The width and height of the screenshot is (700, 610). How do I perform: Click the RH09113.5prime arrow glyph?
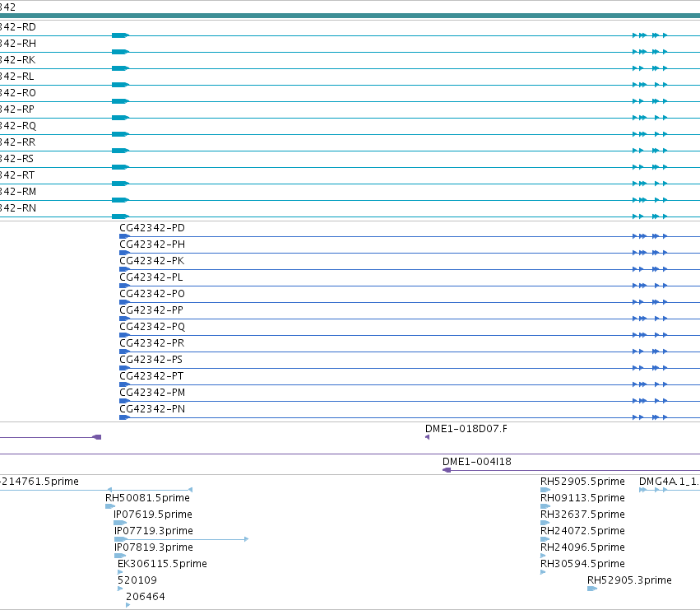545,506
